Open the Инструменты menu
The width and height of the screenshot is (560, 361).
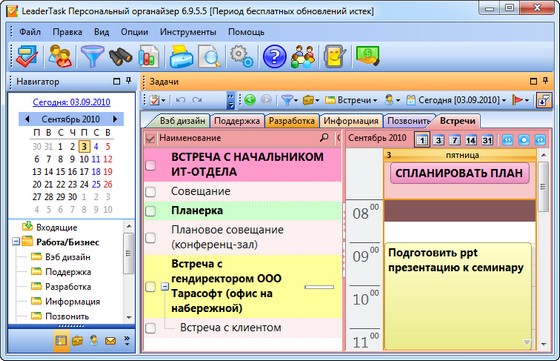(x=188, y=32)
